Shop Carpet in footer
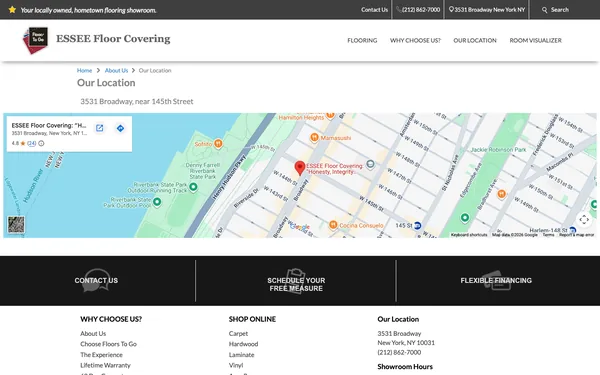This screenshot has width=600, height=375. (x=238, y=334)
